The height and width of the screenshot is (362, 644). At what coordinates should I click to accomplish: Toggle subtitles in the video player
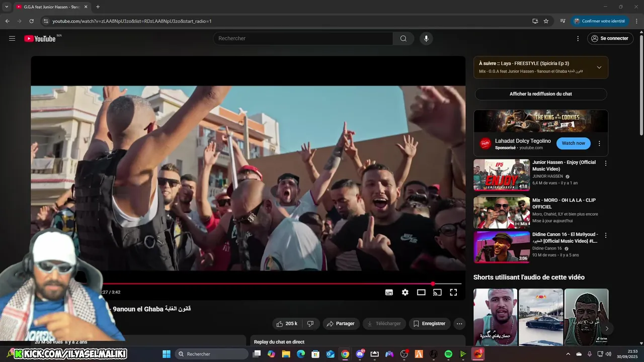389,292
